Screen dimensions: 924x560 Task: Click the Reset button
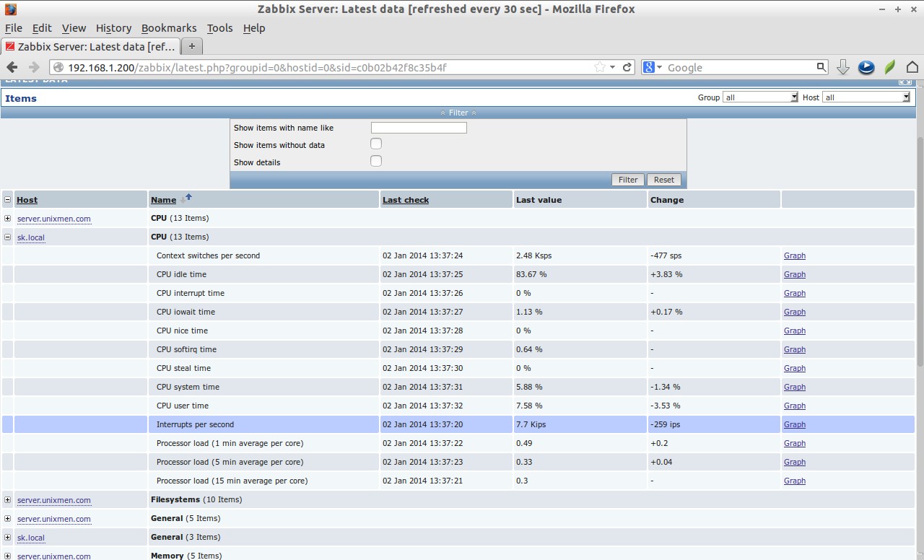[664, 180]
